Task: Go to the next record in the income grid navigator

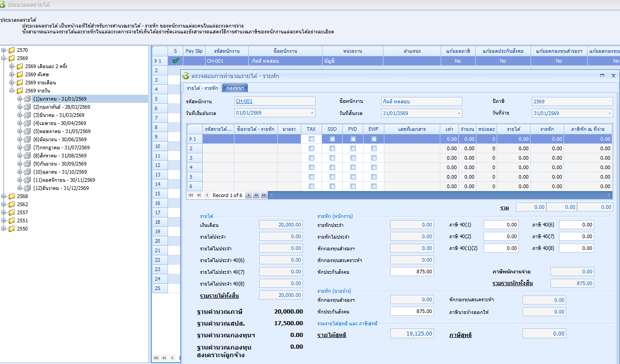Action: (249, 195)
